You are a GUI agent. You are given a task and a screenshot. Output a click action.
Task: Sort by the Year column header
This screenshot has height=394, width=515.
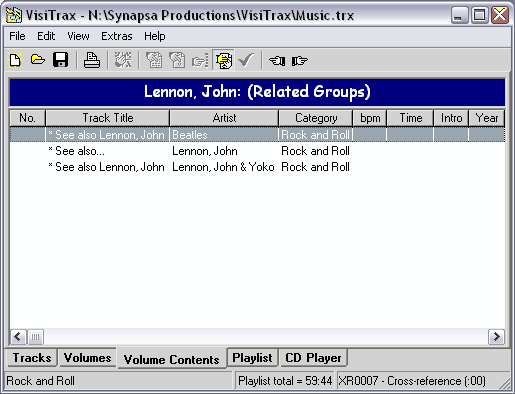pos(487,118)
